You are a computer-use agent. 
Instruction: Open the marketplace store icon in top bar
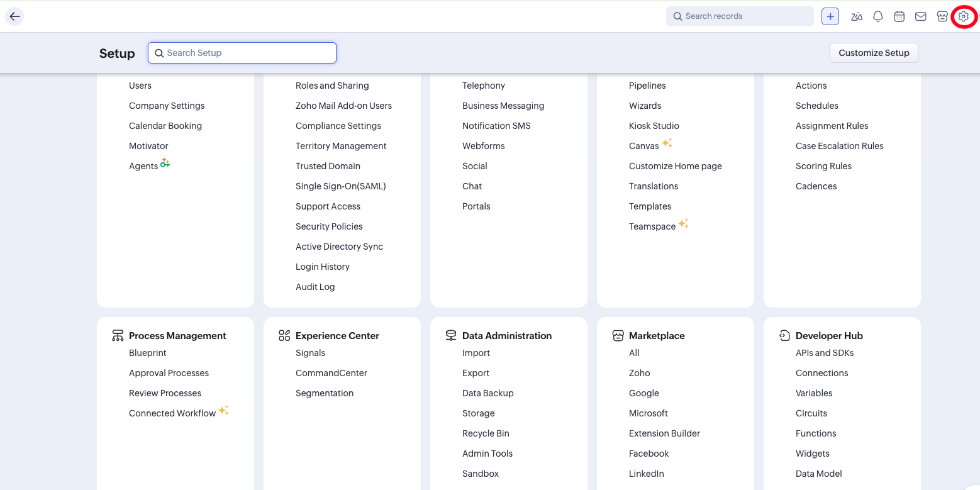pos(942,16)
